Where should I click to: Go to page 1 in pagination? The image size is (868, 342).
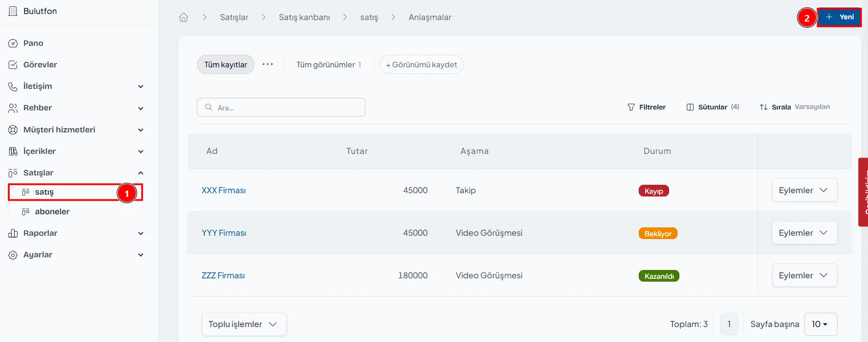[729, 324]
